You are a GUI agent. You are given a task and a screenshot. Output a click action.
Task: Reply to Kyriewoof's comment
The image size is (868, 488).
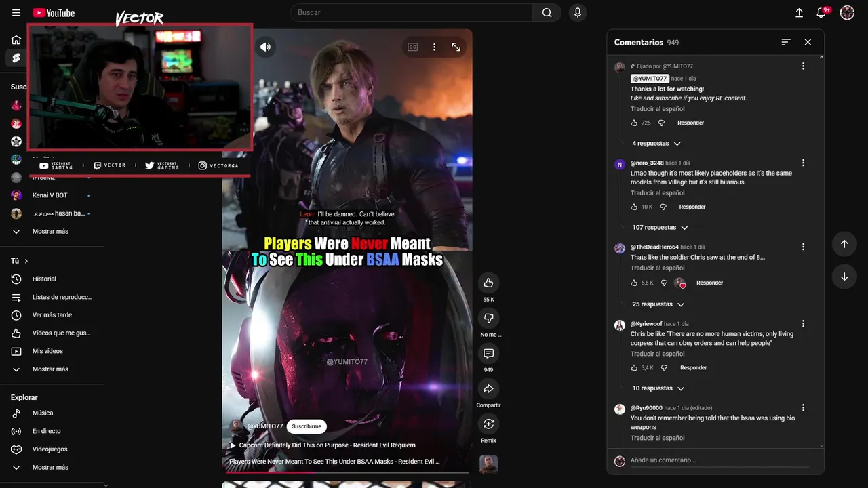point(693,367)
